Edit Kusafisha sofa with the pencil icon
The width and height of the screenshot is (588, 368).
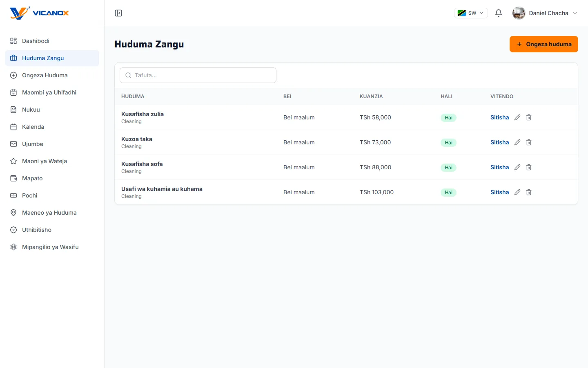coord(517,167)
